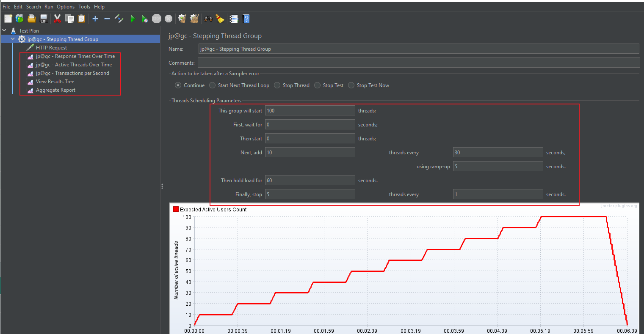
Task: Click the HTTP Request pipette icon
Action: pyautogui.click(x=30, y=47)
